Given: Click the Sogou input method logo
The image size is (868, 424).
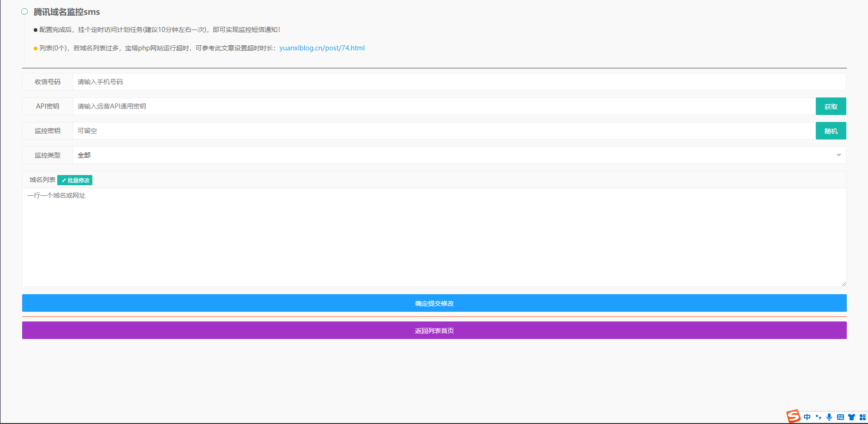Looking at the screenshot, I should tap(793, 416).
